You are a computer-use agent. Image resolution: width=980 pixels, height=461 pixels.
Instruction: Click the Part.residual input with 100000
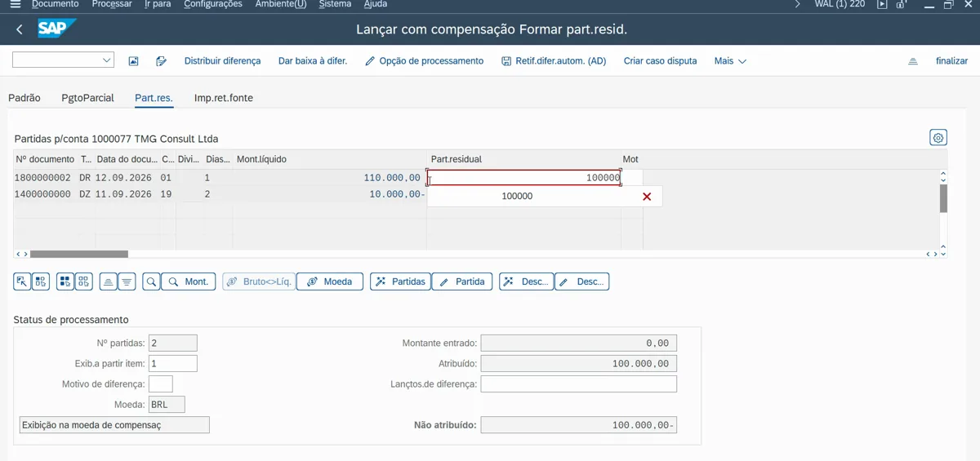pos(523,177)
